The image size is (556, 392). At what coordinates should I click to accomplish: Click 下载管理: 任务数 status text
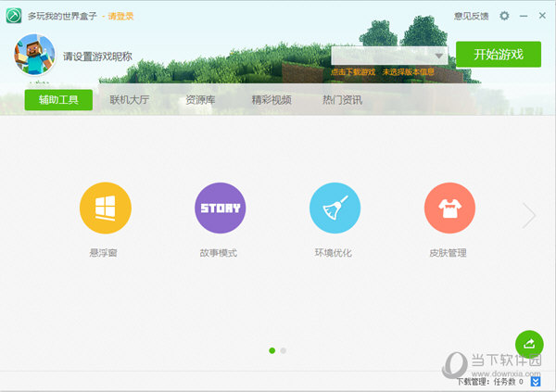(489, 382)
